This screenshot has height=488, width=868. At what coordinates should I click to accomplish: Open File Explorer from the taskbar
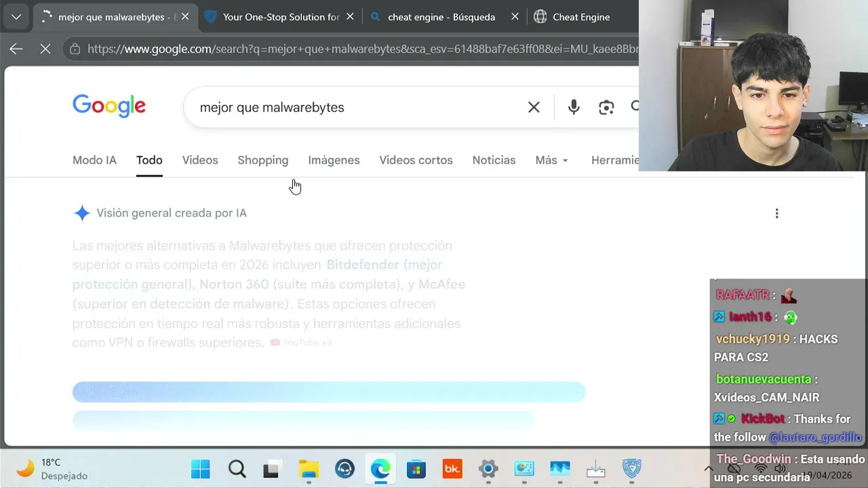(309, 469)
